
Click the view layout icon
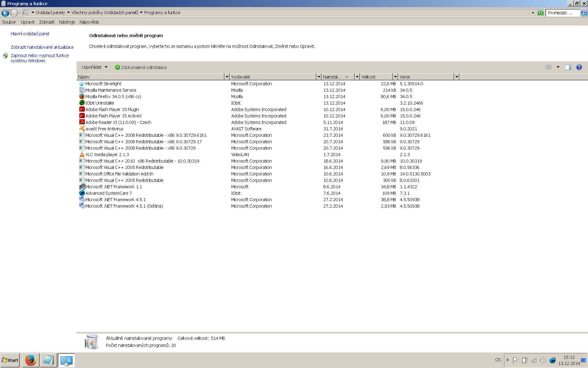[x=548, y=67]
